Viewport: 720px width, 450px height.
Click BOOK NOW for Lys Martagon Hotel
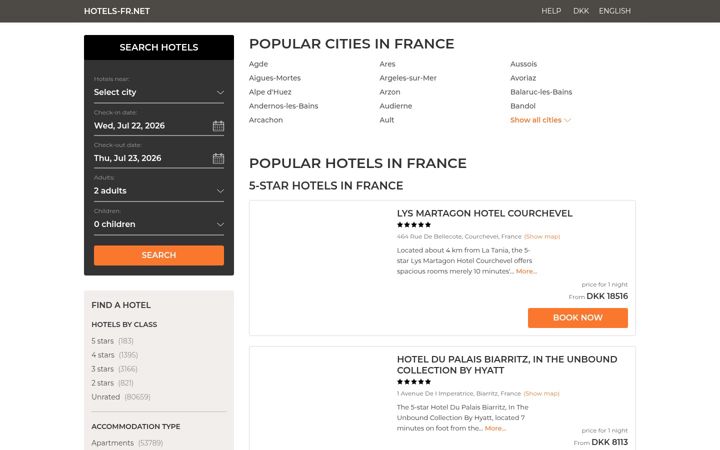click(x=578, y=318)
